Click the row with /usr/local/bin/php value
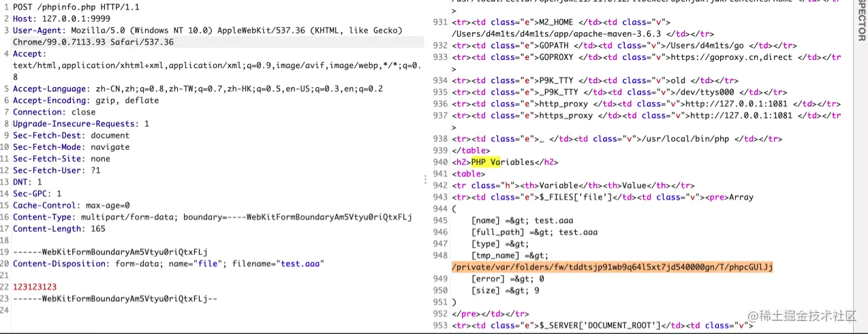Screen dimensions: 868x334 (616, 138)
